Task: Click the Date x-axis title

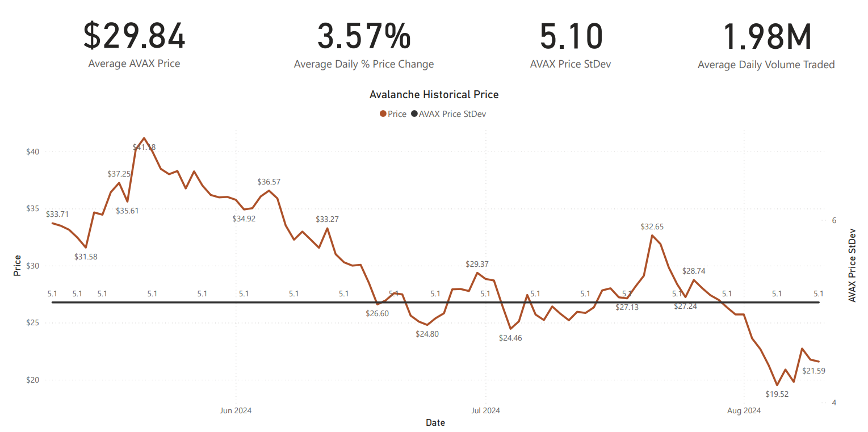Action: [x=435, y=423]
